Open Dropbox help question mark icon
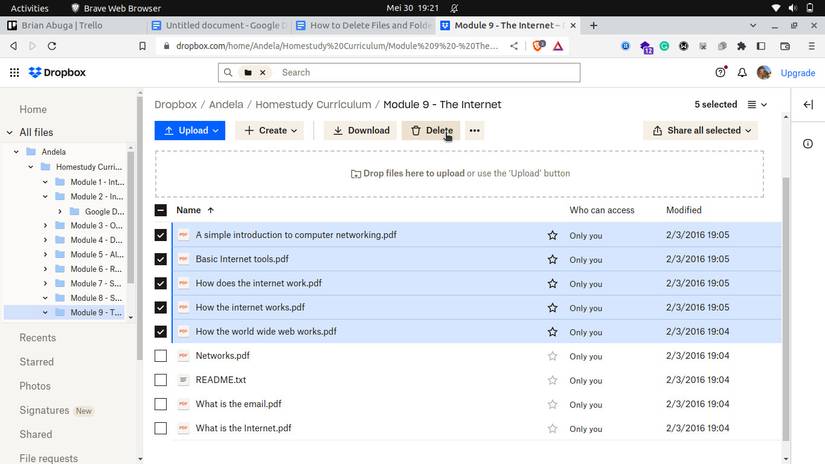825x464 pixels. [720, 73]
